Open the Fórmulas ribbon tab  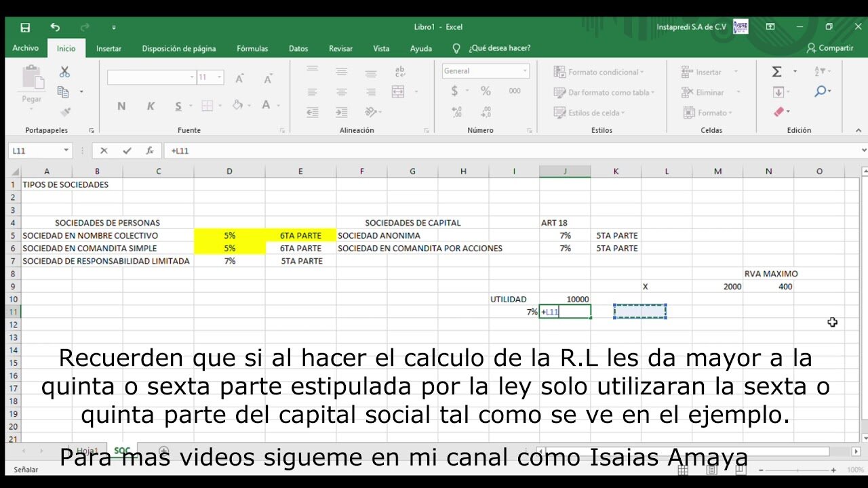(x=252, y=48)
